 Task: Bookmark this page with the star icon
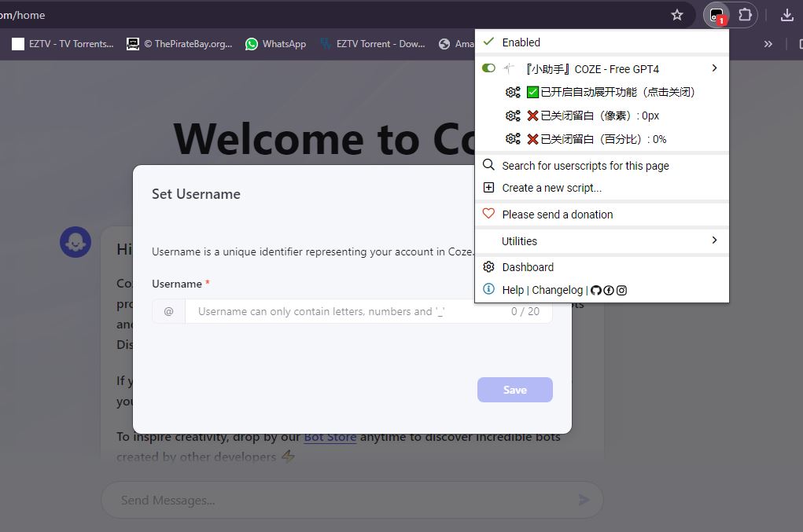click(x=677, y=15)
